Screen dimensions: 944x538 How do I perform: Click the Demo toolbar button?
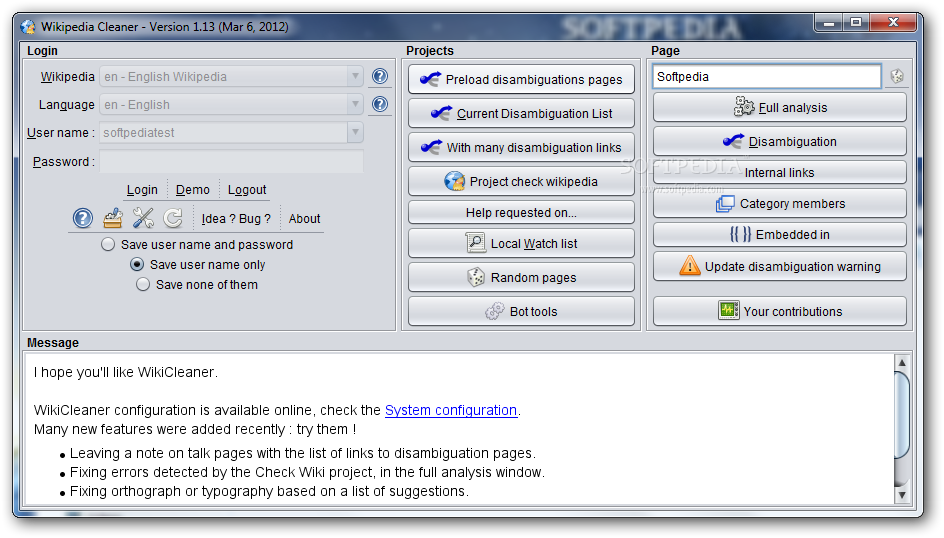point(193,190)
